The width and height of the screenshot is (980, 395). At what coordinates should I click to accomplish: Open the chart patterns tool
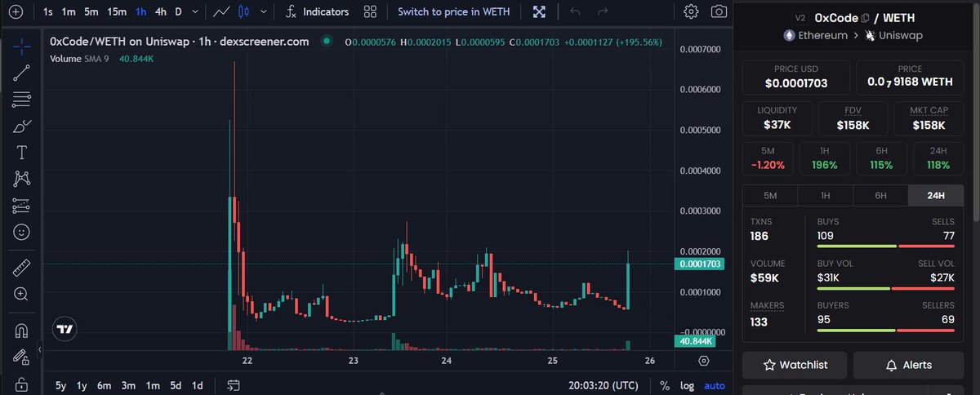coord(22,179)
